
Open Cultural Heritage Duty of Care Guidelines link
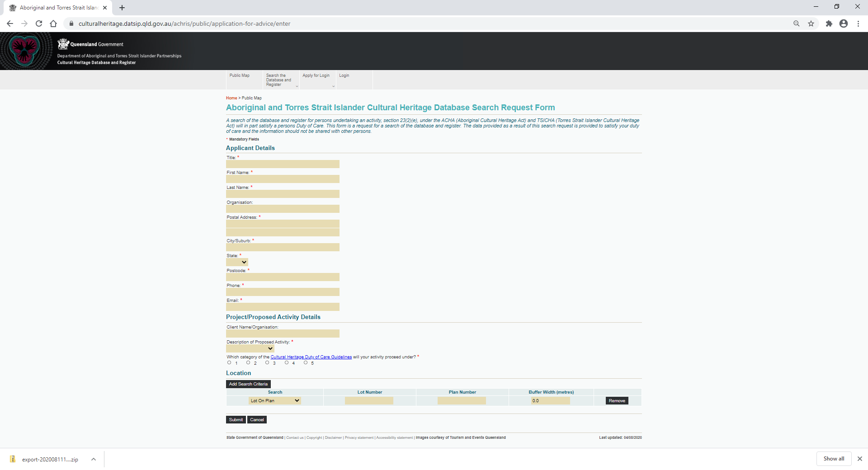tap(311, 357)
